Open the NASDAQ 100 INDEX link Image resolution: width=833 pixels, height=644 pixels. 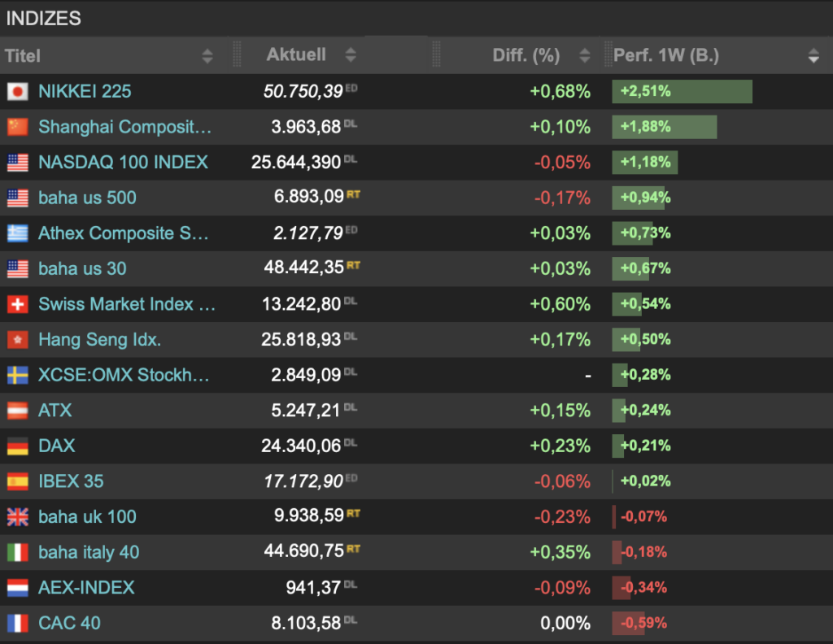pos(123,162)
